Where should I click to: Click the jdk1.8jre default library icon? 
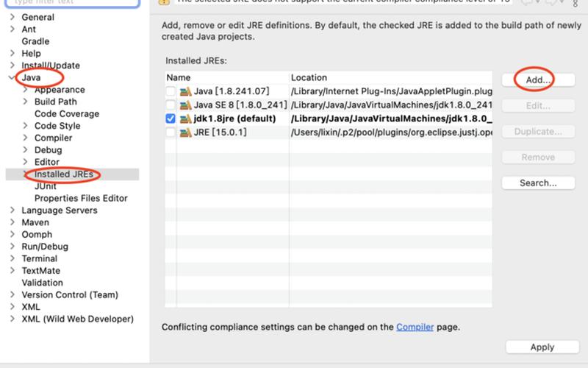tap(186, 118)
